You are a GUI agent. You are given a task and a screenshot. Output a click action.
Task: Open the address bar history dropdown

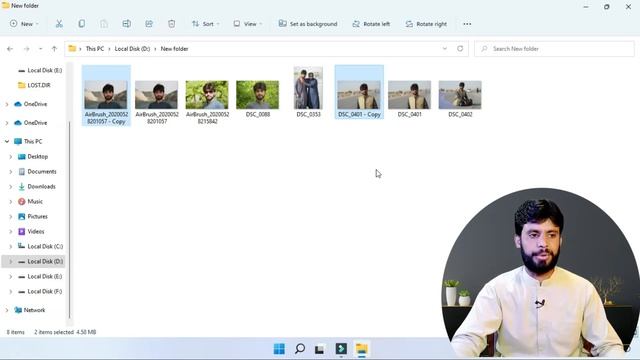click(444, 49)
